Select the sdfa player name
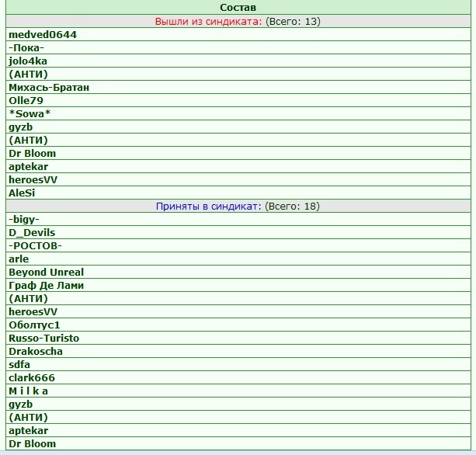 [19, 365]
